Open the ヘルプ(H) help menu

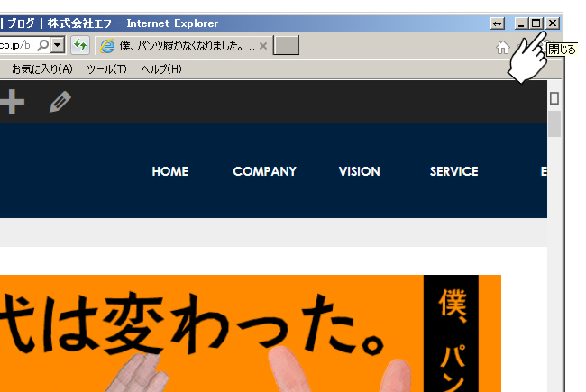[x=160, y=69]
